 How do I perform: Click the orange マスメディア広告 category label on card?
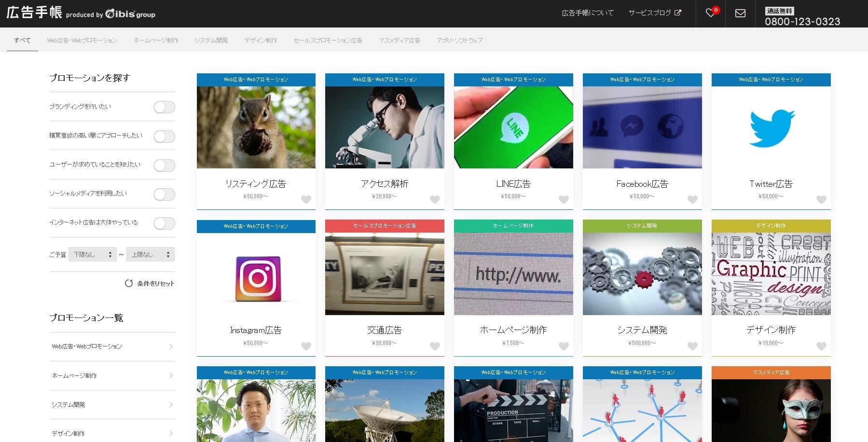click(771, 373)
